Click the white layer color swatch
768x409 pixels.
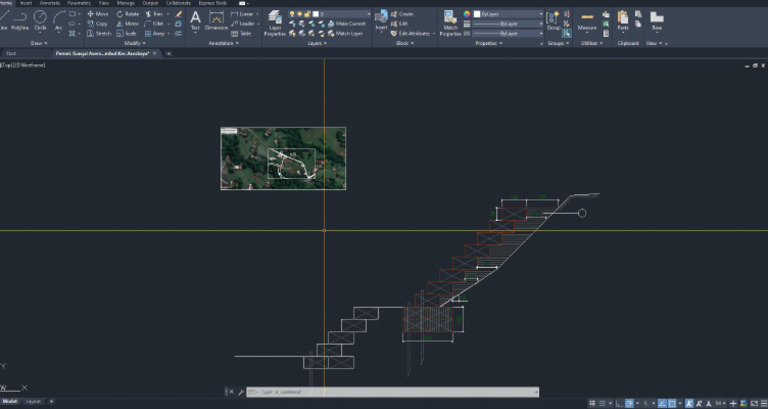[x=316, y=14]
